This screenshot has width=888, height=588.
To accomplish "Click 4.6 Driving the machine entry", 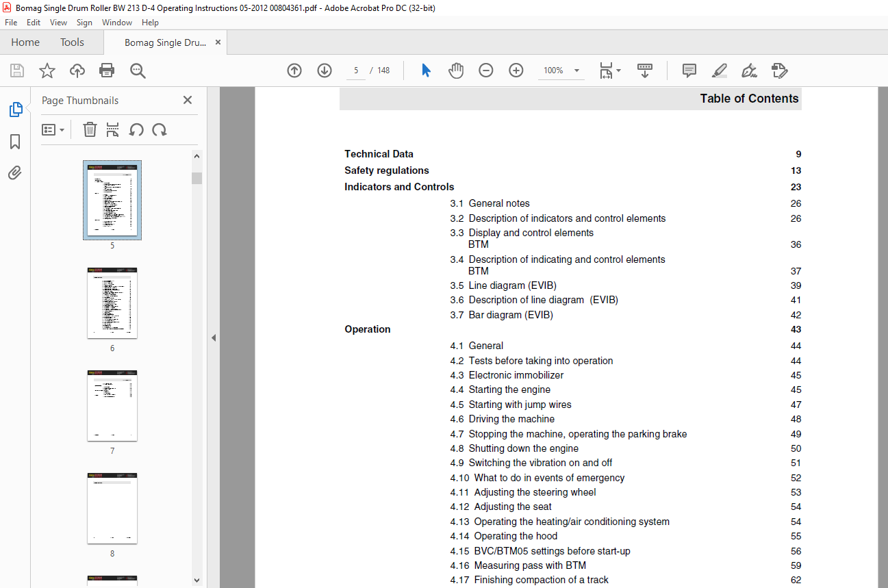I will [503, 419].
